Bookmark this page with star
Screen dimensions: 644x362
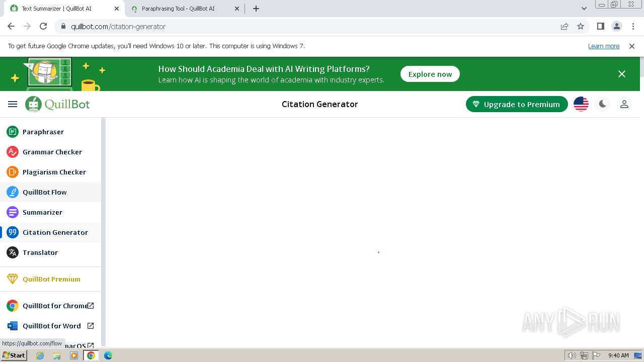(581, 26)
